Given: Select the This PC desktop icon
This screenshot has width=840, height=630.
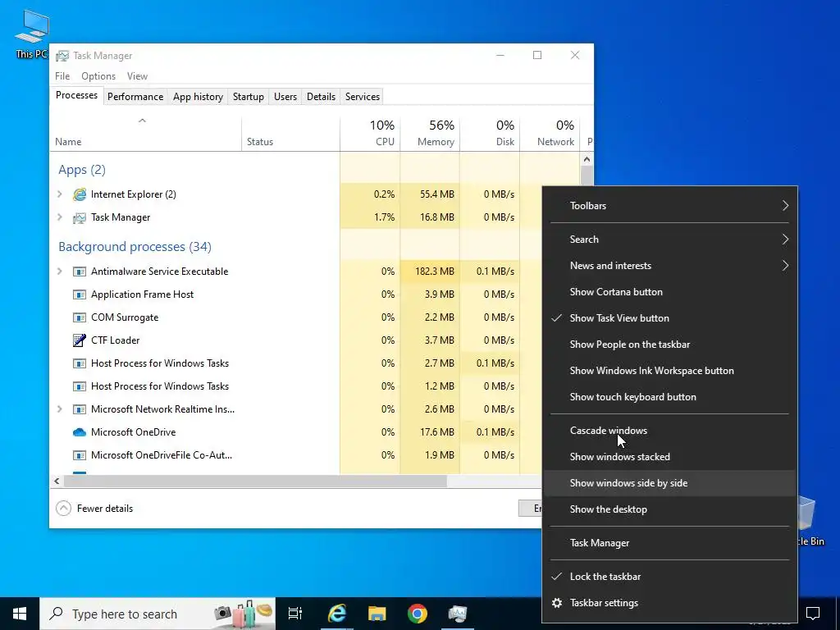Looking at the screenshot, I should 32,33.
